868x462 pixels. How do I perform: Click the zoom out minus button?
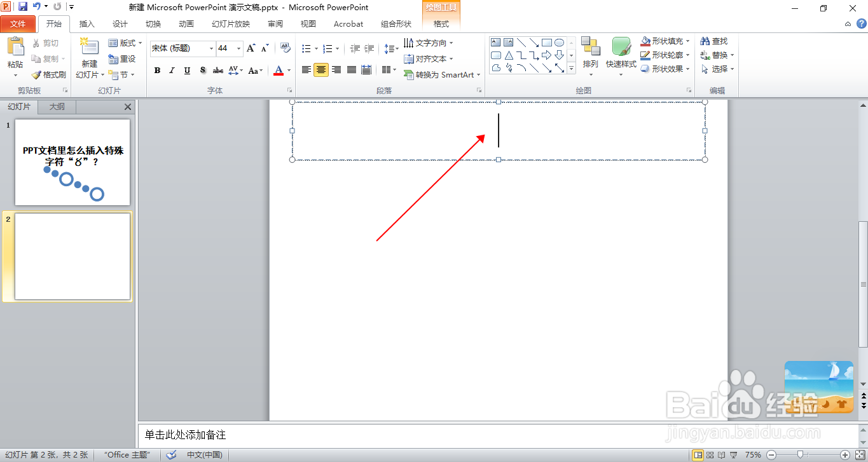coord(771,454)
